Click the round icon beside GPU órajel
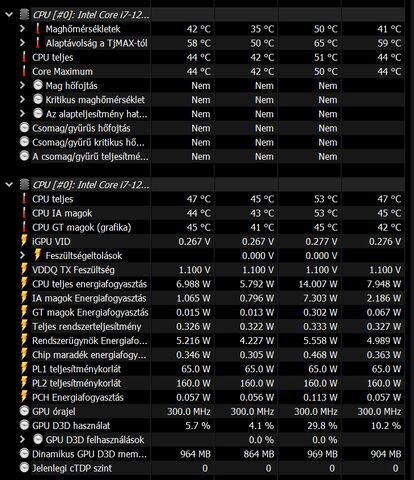Image resolution: width=414 pixels, height=480 pixels. pyautogui.click(x=24, y=411)
